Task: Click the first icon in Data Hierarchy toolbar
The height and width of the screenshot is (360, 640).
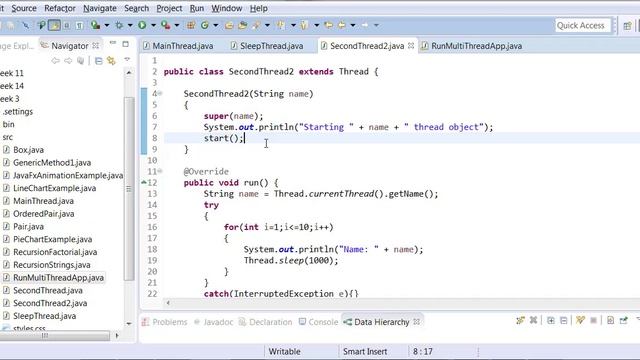Action: click(x=520, y=320)
